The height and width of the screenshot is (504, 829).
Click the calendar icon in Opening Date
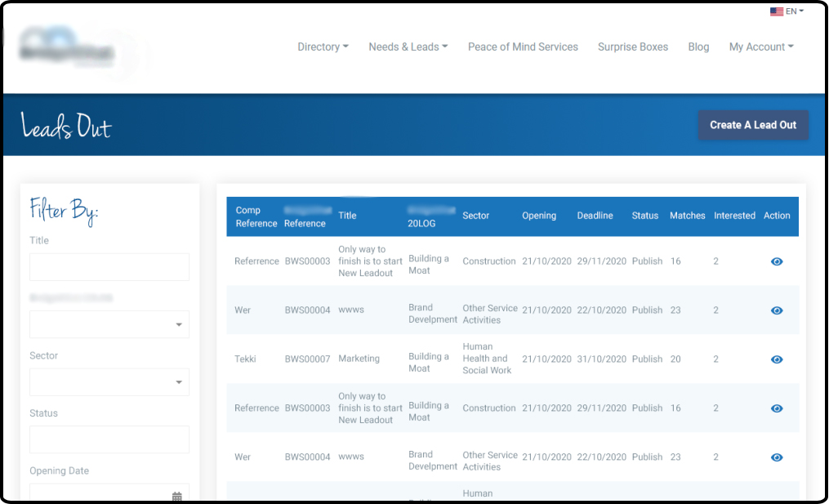(177, 496)
